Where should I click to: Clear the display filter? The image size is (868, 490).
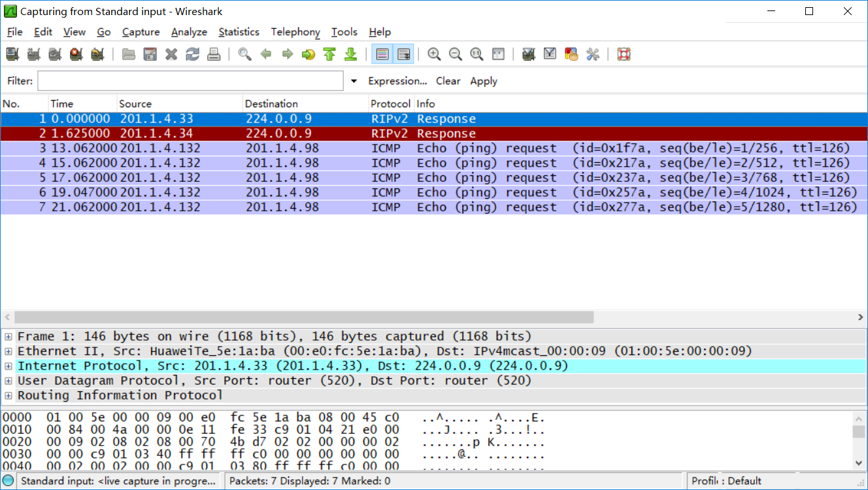448,81
